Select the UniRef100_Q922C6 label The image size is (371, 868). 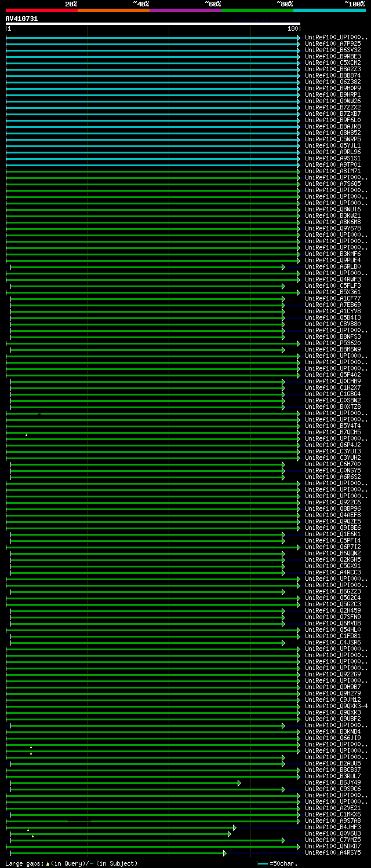point(333,502)
